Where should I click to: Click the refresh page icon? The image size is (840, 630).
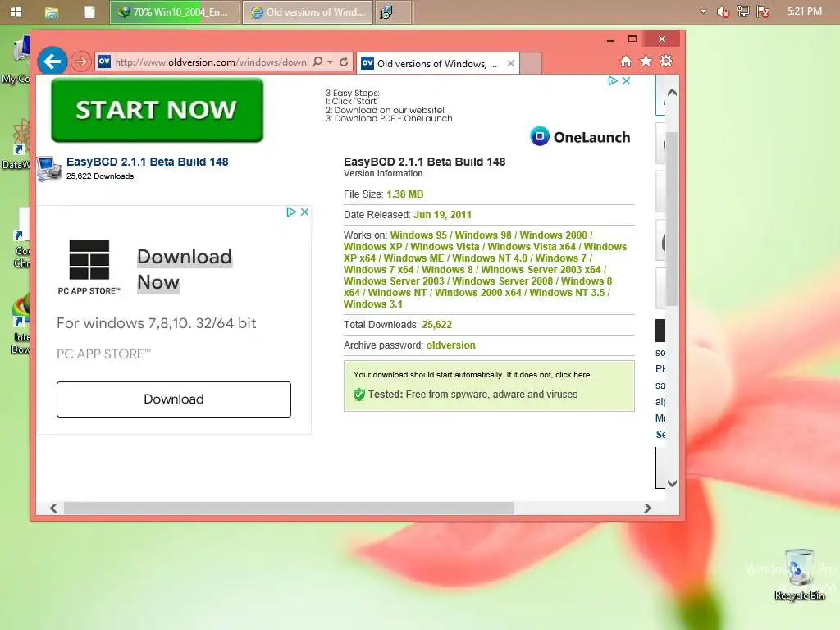(x=344, y=62)
